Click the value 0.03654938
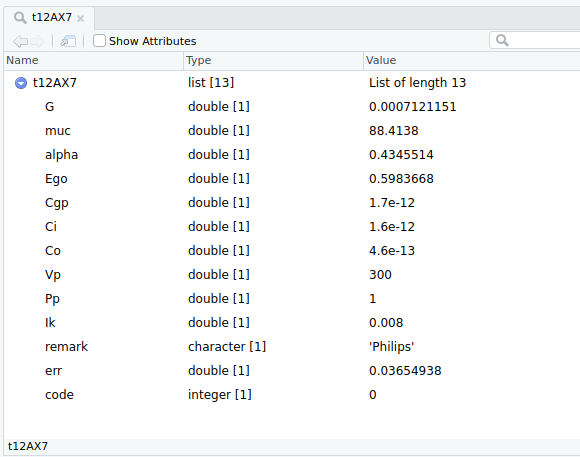Viewport: 580px width, 457px height. pyautogui.click(x=405, y=370)
